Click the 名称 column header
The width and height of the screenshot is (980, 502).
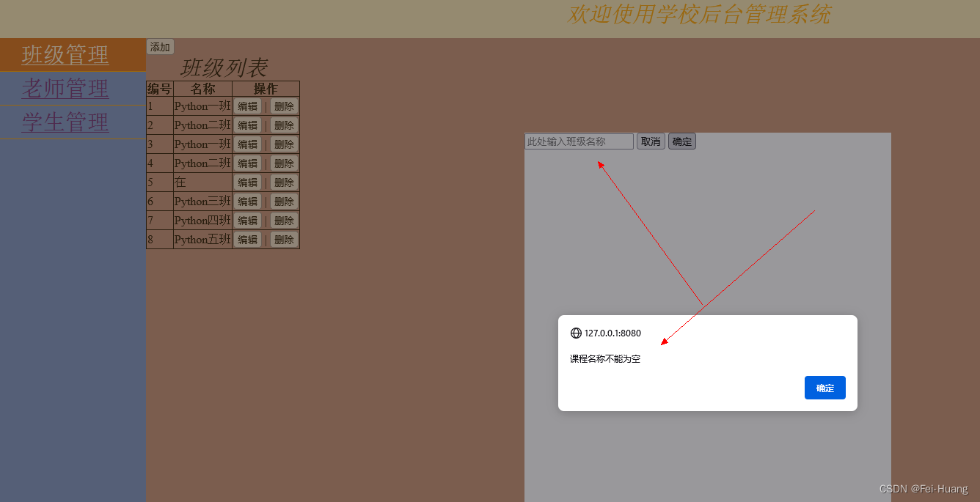(203, 89)
